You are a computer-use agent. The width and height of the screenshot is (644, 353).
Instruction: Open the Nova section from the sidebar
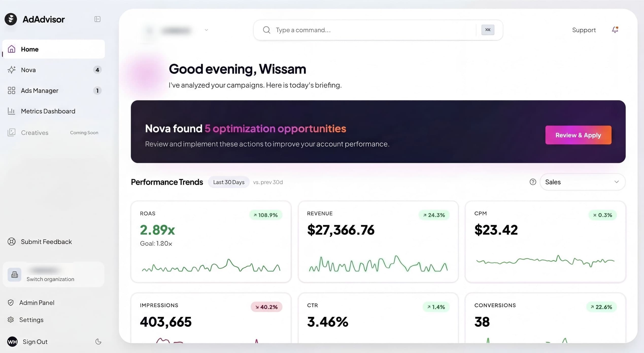(28, 70)
